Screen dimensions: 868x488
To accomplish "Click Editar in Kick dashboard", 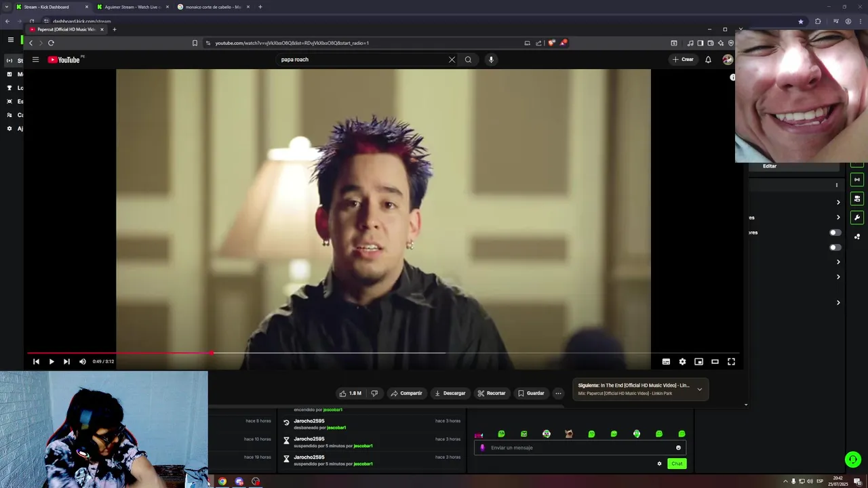I will pyautogui.click(x=770, y=166).
